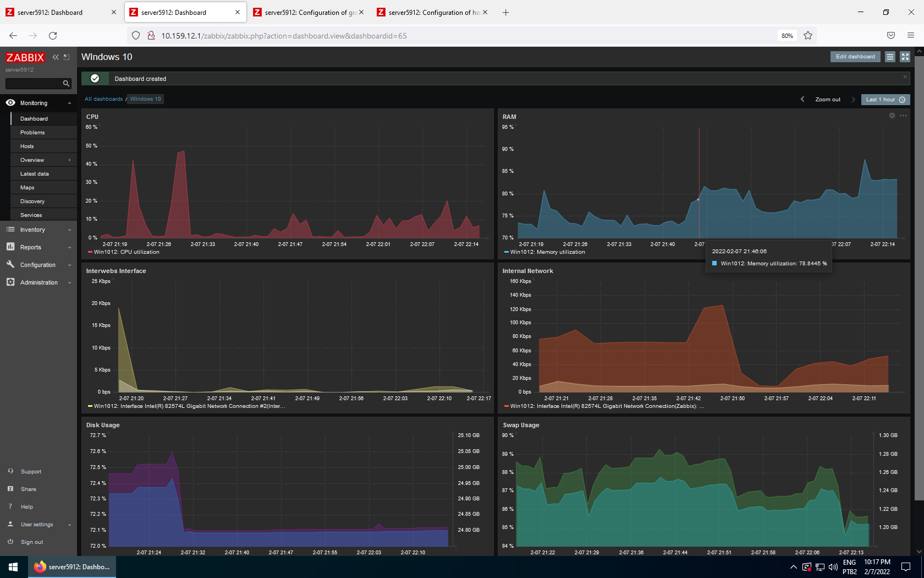Open the RAM widget settings gear
The height and width of the screenshot is (578, 924).
point(892,116)
